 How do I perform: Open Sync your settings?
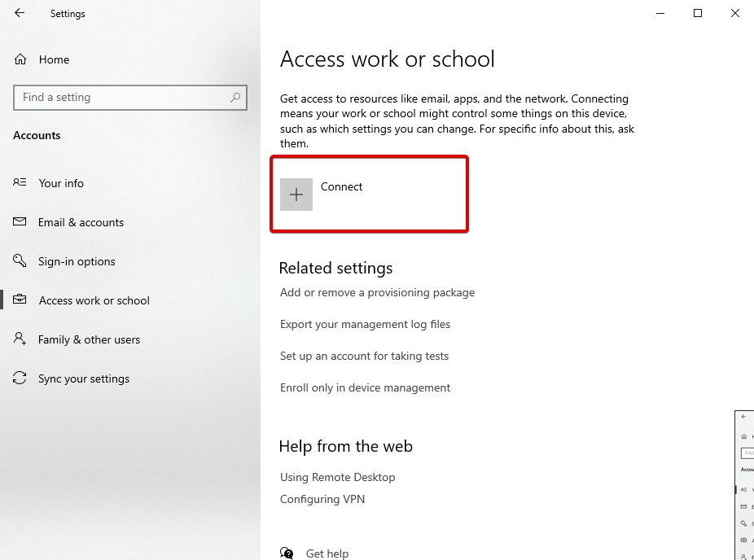(x=84, y=378)
